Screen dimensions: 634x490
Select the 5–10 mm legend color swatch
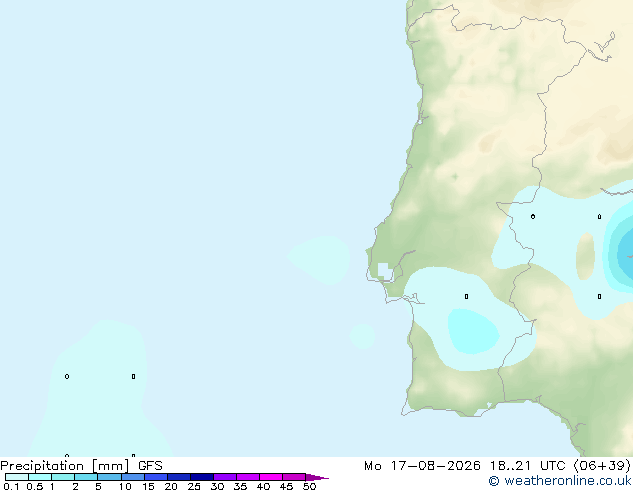pyautogui.click(x=110, y=477)
